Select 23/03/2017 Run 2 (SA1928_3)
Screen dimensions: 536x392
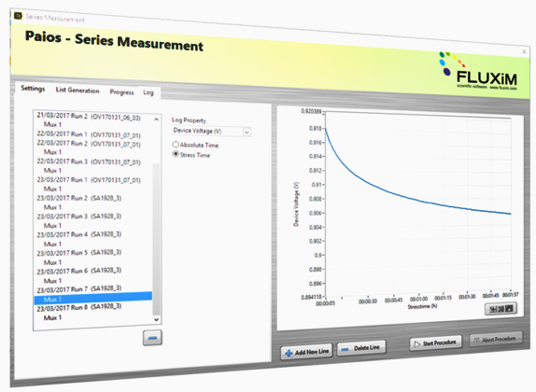(x=79, y=198)
